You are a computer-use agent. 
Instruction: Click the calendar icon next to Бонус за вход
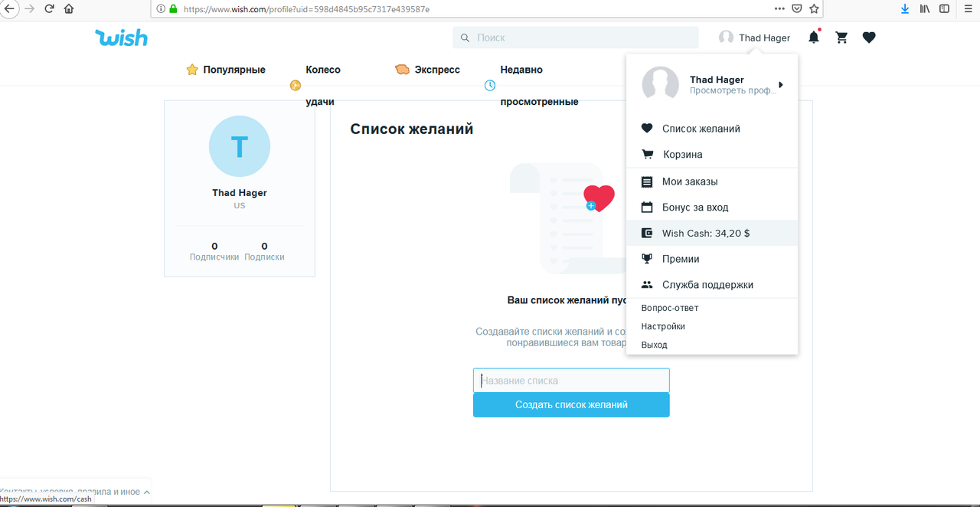[x=647, y=207]
